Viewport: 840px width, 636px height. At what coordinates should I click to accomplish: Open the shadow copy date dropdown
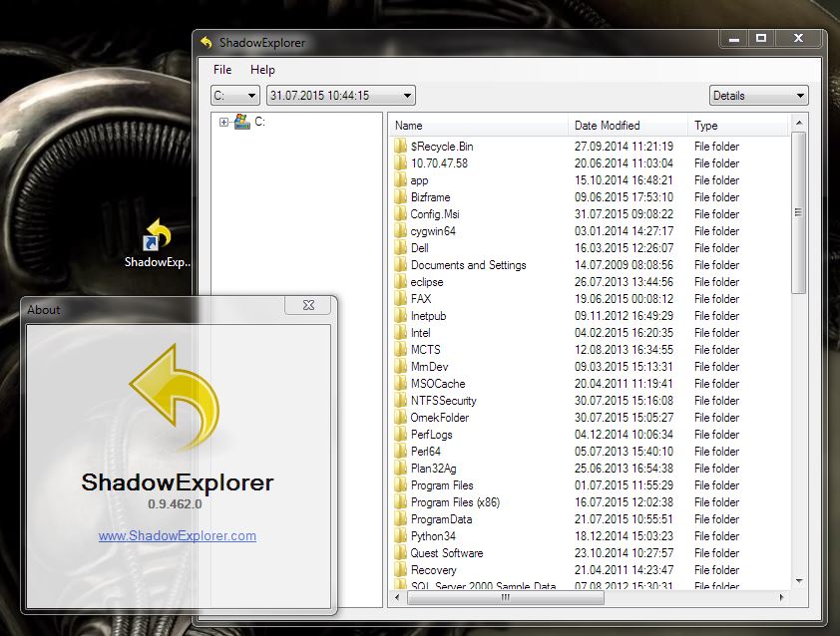point(340,96)
